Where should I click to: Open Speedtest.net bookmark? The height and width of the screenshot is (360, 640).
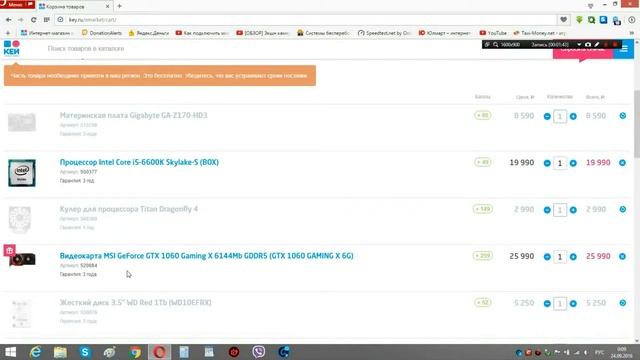(384, 33)
